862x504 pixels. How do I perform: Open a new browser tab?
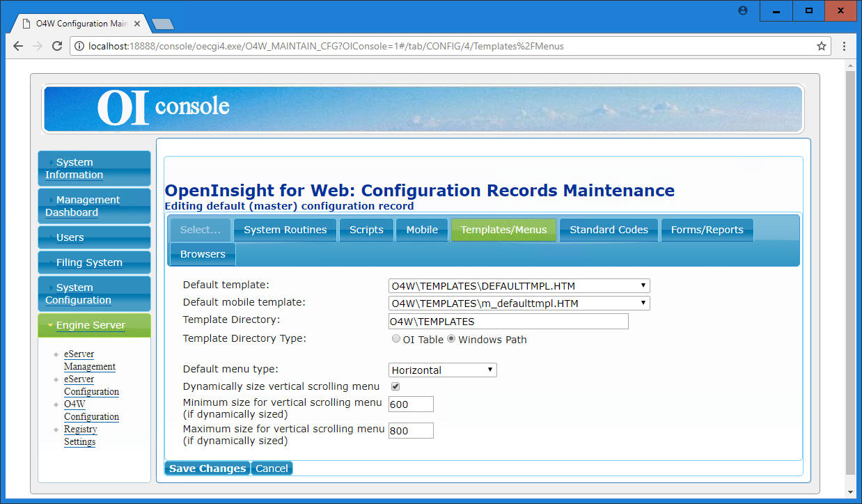click(163, 24)
